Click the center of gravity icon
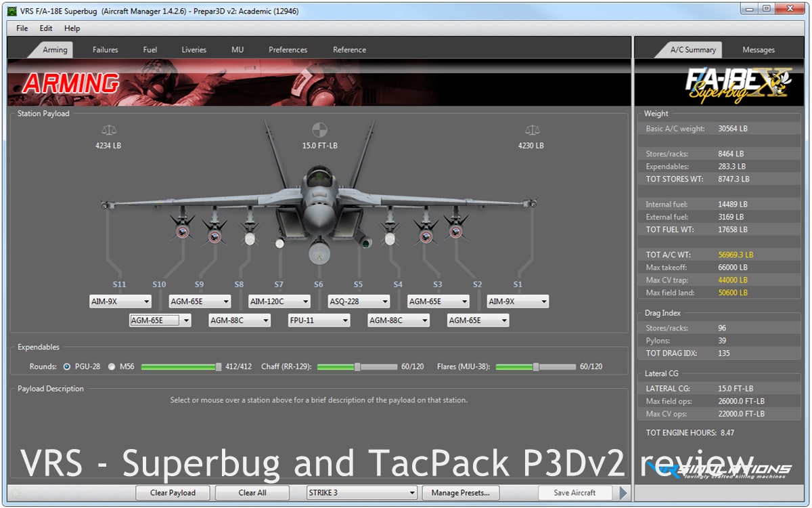 (319, 129)
